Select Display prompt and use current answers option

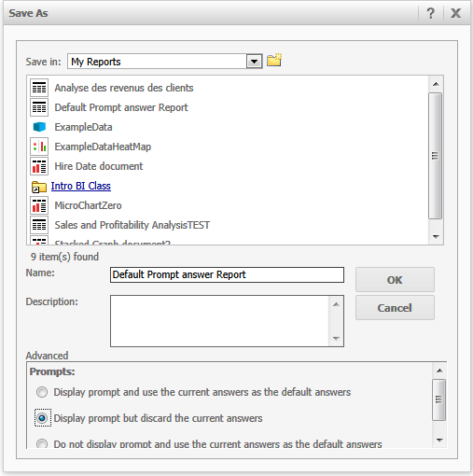click(42, 392)
